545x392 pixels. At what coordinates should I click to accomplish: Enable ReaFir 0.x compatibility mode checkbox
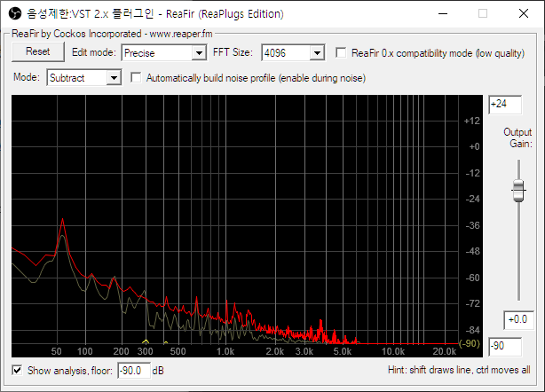[341, 53]
